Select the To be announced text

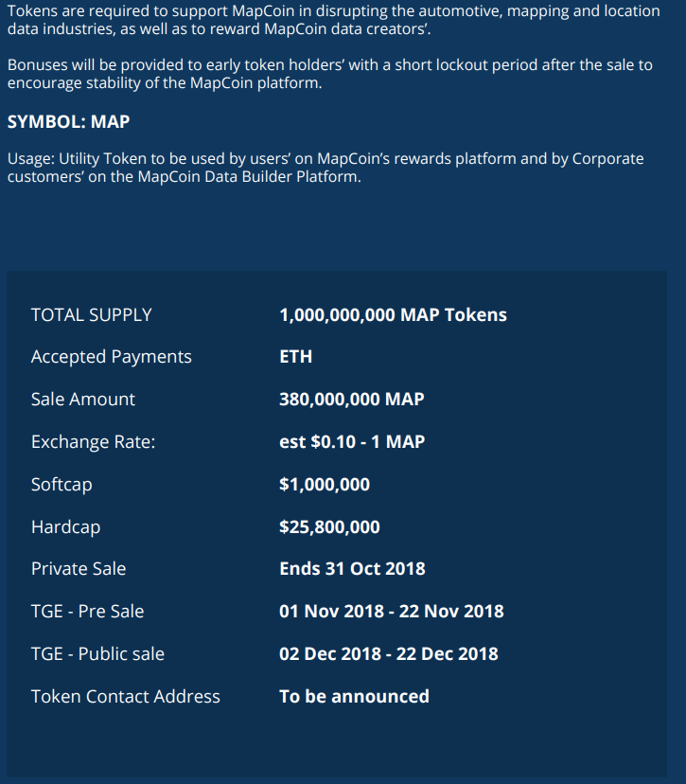[x=354, y=697]
